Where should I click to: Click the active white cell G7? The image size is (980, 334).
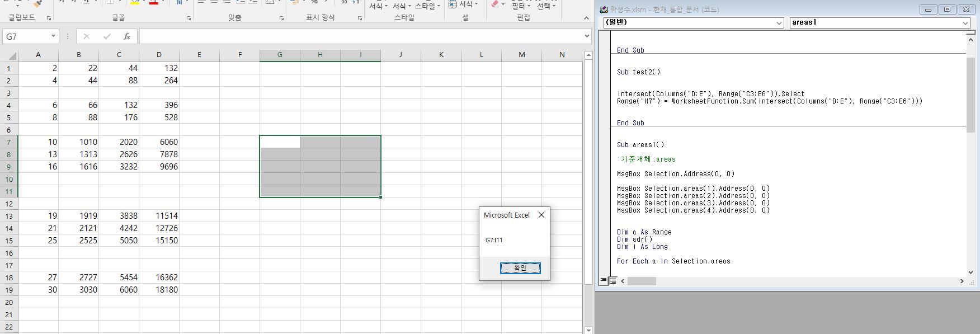[280, 142]
